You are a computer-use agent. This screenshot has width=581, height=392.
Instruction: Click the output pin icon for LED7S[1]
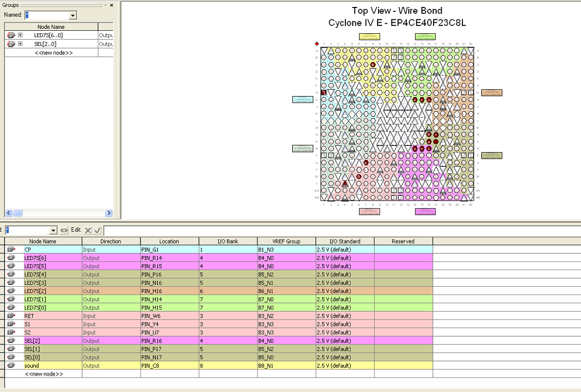point(11,299)
